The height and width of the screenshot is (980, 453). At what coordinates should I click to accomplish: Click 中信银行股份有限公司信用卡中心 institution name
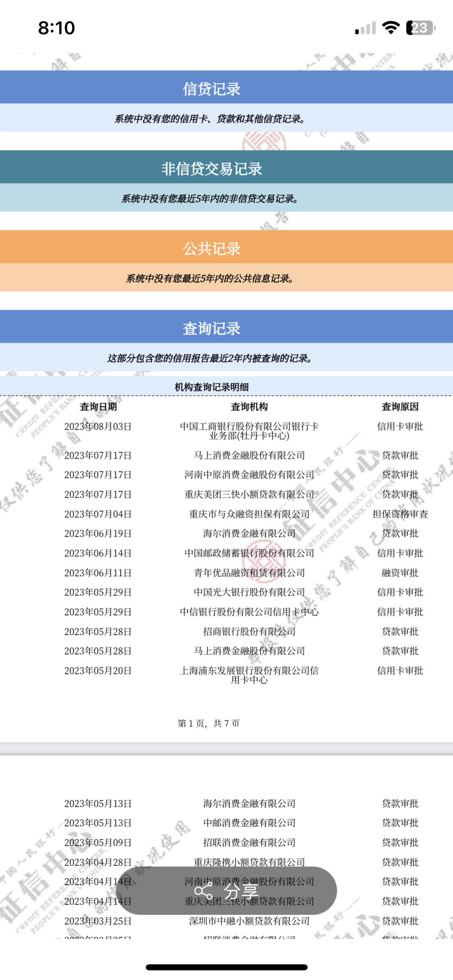coord(249,612)
